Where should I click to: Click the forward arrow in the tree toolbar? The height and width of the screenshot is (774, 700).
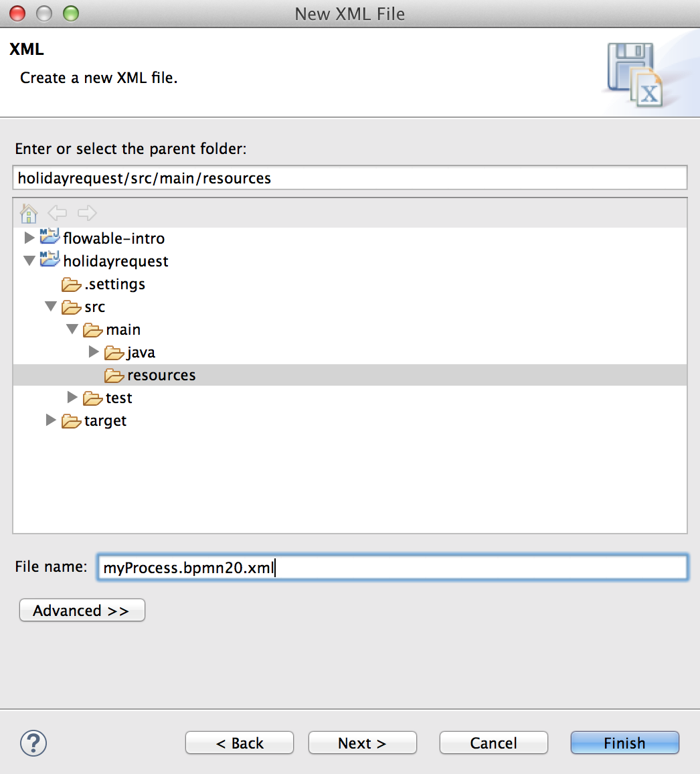point(86,213)
